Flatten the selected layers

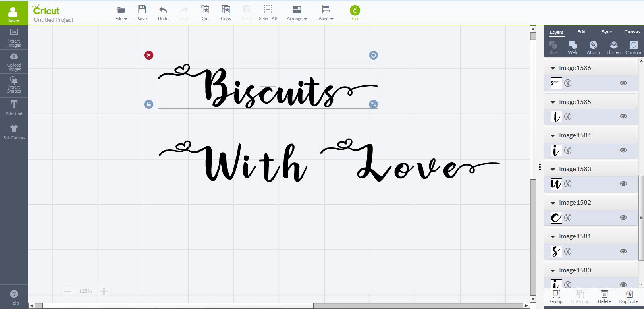(613, 48)
